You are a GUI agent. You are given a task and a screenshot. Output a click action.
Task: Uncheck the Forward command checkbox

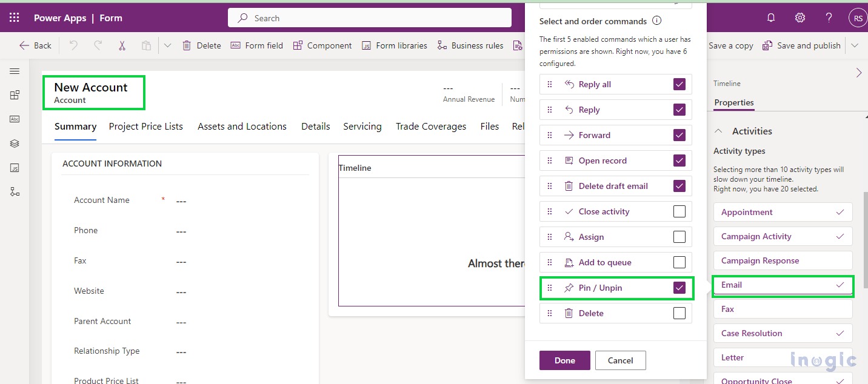point(679,135)
